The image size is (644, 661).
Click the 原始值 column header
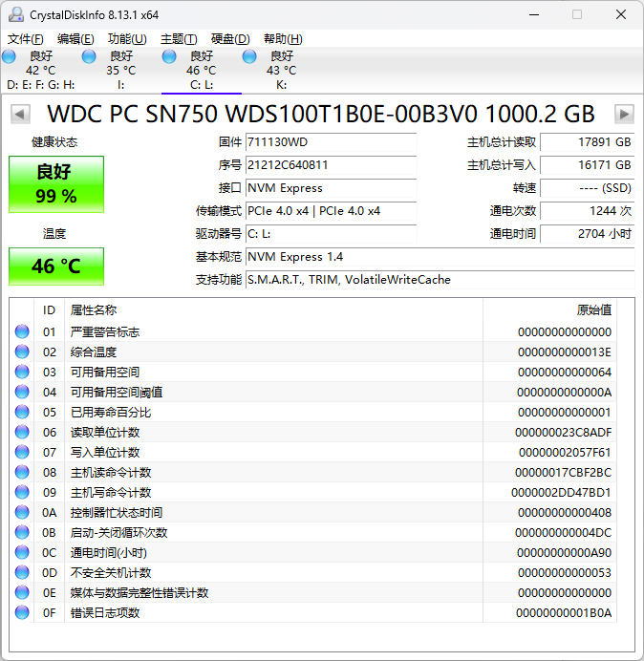549,310
